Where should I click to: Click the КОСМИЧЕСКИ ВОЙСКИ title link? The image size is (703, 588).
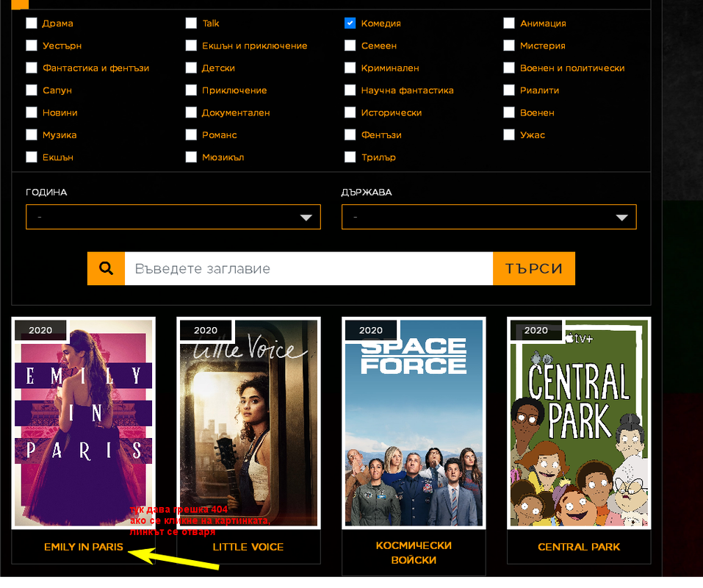tap(414, 553)
